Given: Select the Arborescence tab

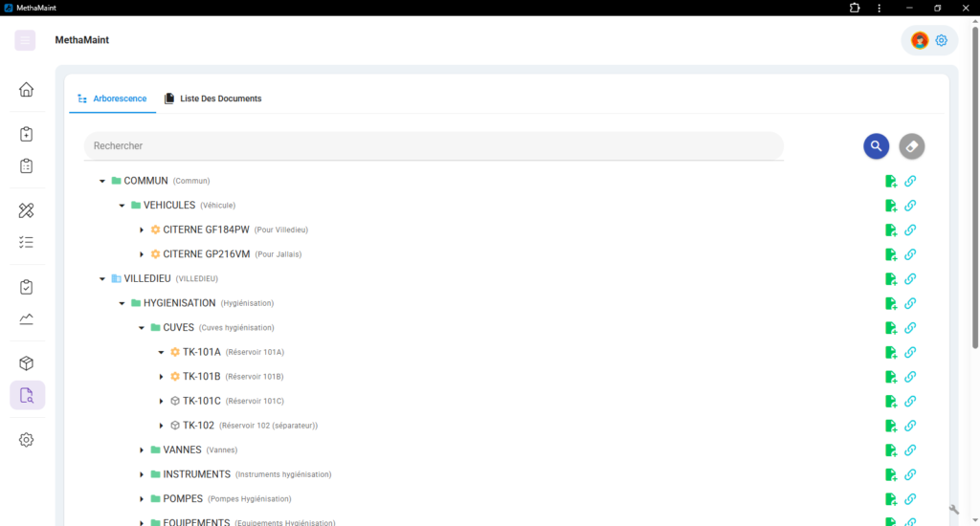Looking at the screenshot, I should (113, 99).
